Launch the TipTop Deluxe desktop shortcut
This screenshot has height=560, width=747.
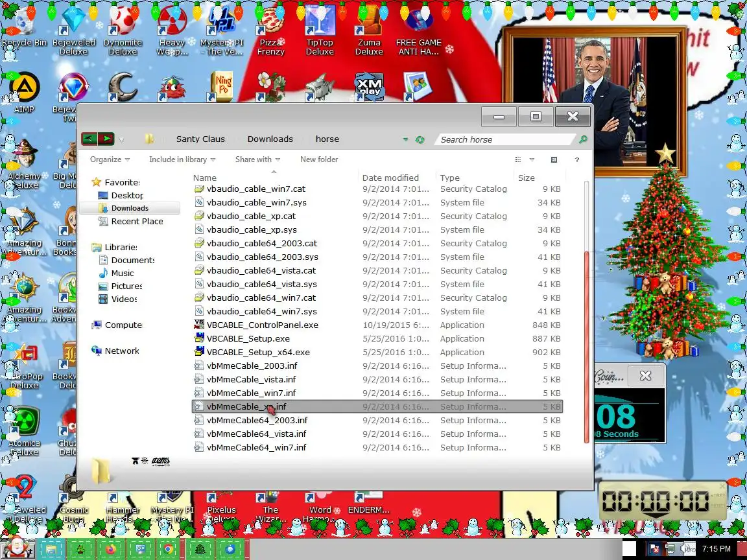coord(320,31)
